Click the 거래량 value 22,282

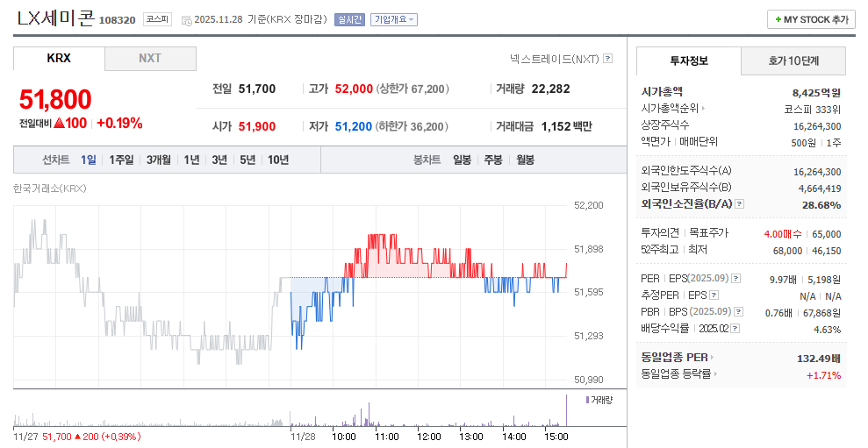pyautogui.click(x=551, y=89)
